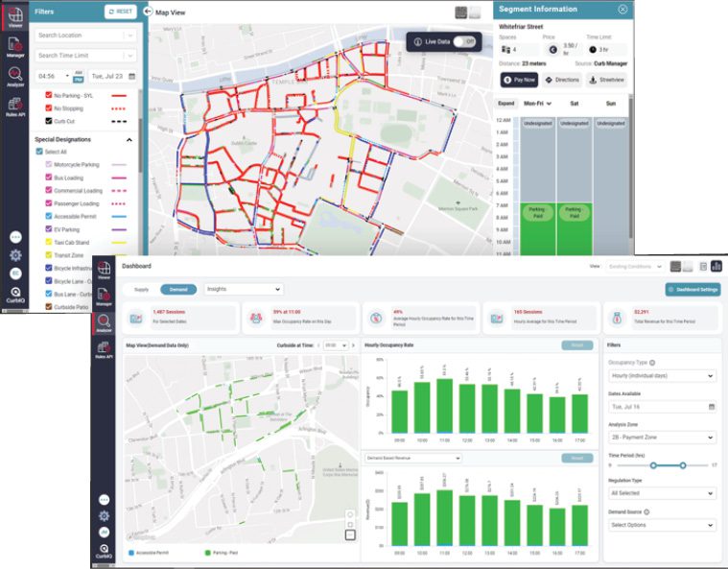Select the Demand tab

(177, 289)
